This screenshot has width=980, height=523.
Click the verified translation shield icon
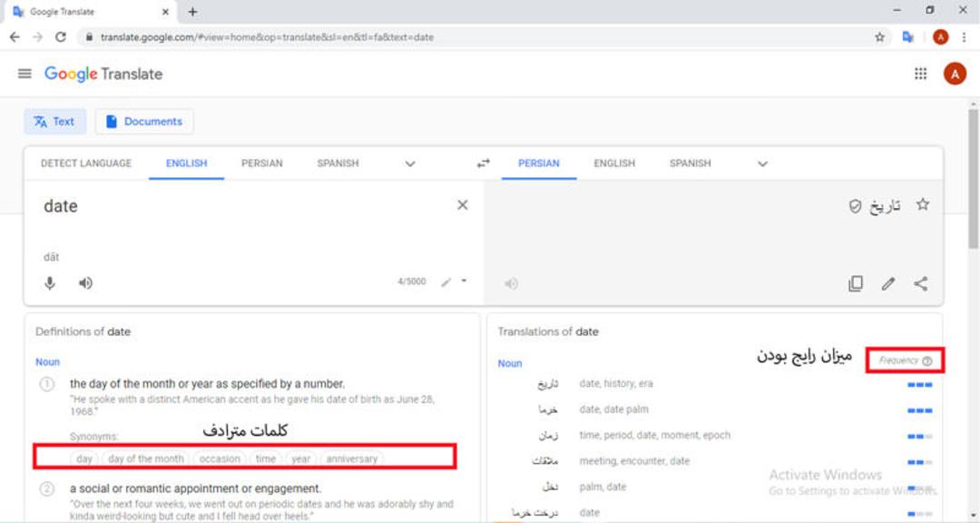(855, 206)
